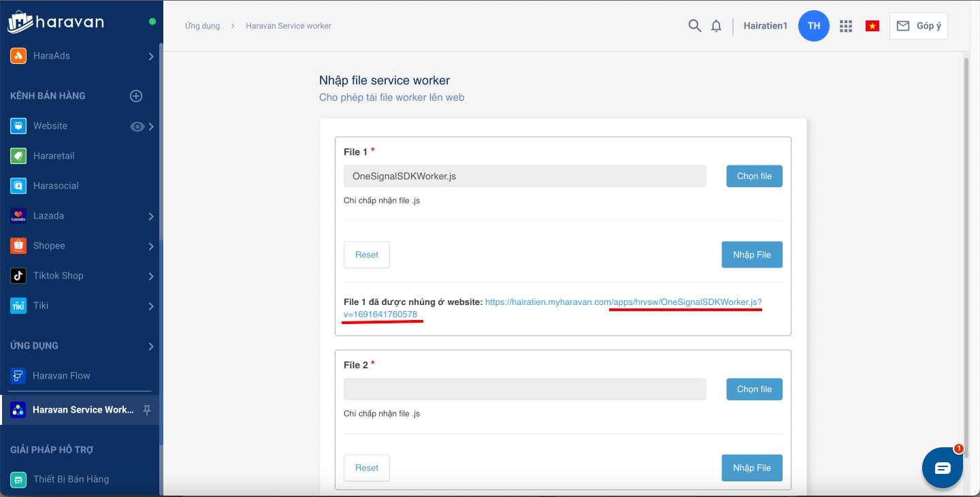Reset the File 1 upload
The image size is (980, 497).
(366, 255)
